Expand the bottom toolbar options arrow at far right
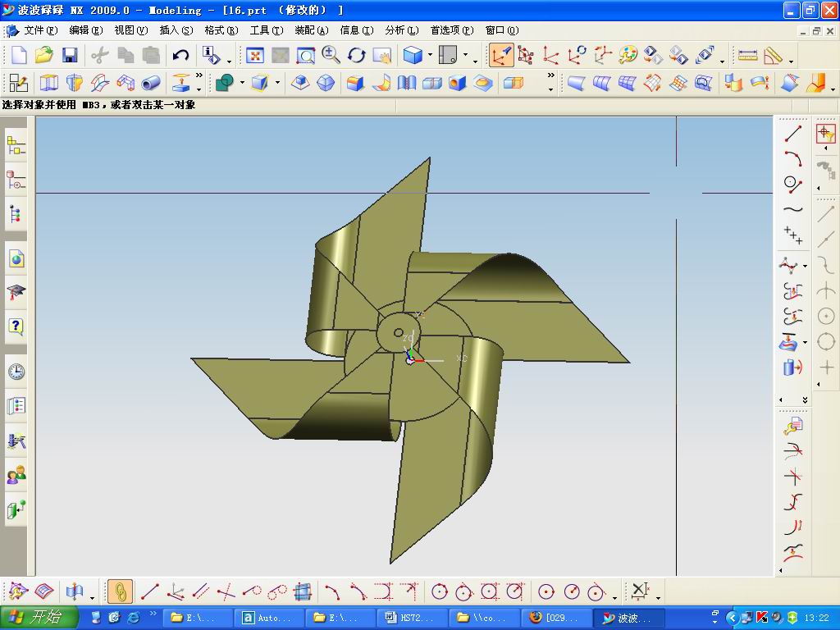 pos(659,597)
